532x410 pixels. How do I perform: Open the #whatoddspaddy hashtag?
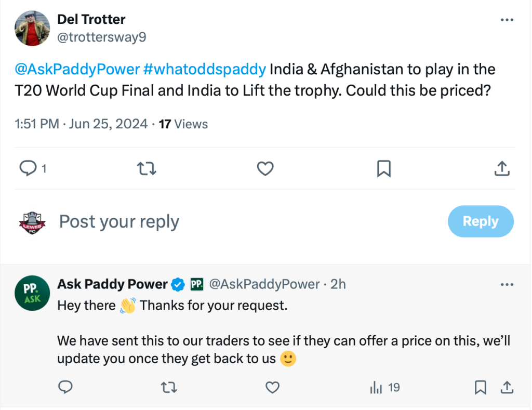[x=204, y=69]
